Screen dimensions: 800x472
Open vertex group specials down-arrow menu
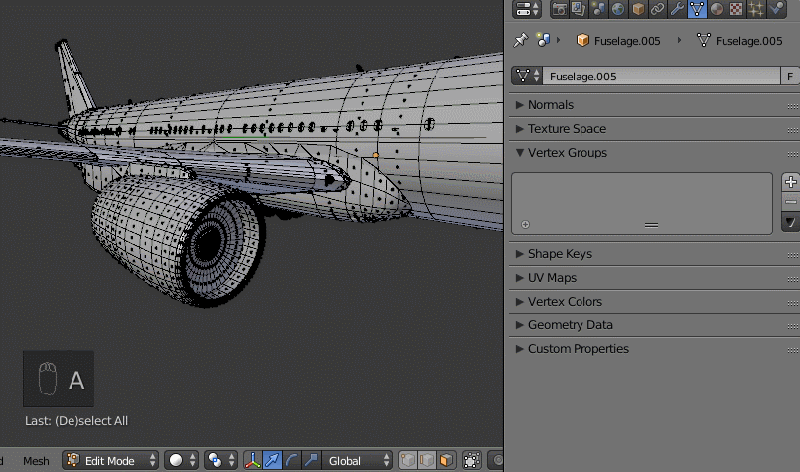point(790,222)
